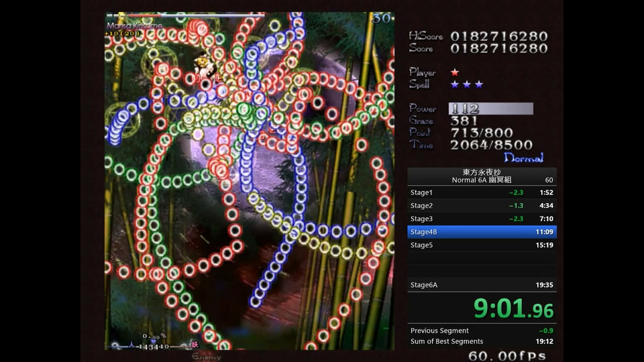Viewport: 644px width, 362px height.
Task: Click the red Player life star
Action: (x=454, y=72)
